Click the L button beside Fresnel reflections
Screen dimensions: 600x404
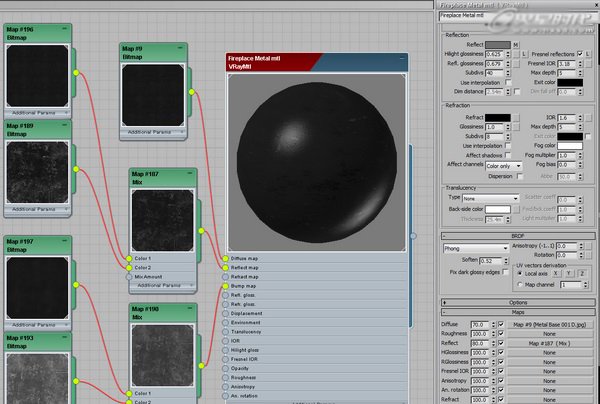[587, 54]
